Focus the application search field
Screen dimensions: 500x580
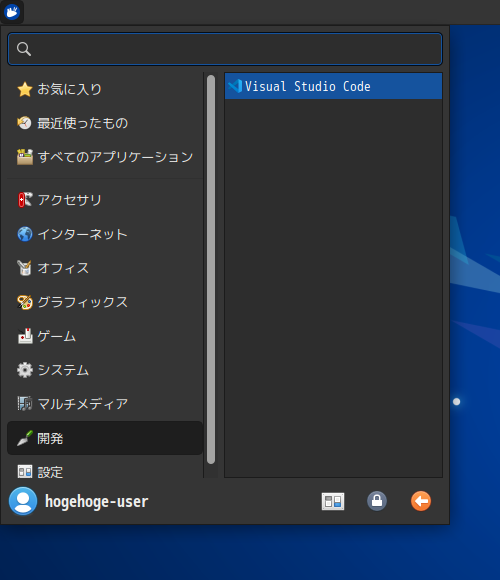[x=225, y=49]
